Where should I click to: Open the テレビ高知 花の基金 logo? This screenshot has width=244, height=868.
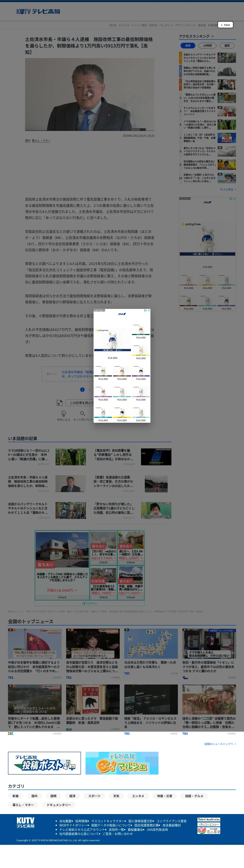209,831
